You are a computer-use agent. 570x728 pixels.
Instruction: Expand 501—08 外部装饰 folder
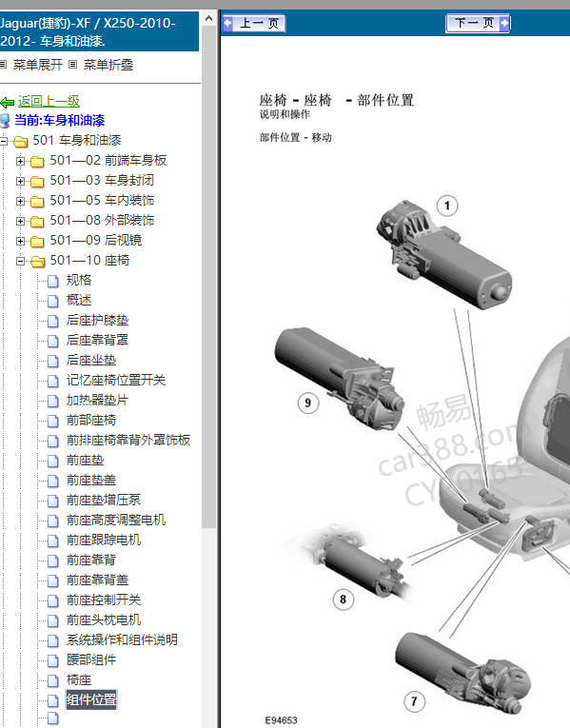click(20, 221)
